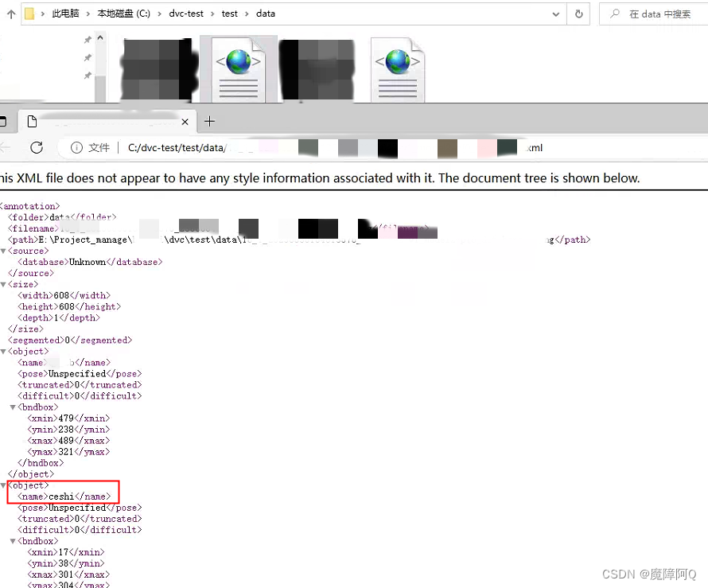Navigate to dvc-test via the breadcrumb
708x588 pixels.
186,14
